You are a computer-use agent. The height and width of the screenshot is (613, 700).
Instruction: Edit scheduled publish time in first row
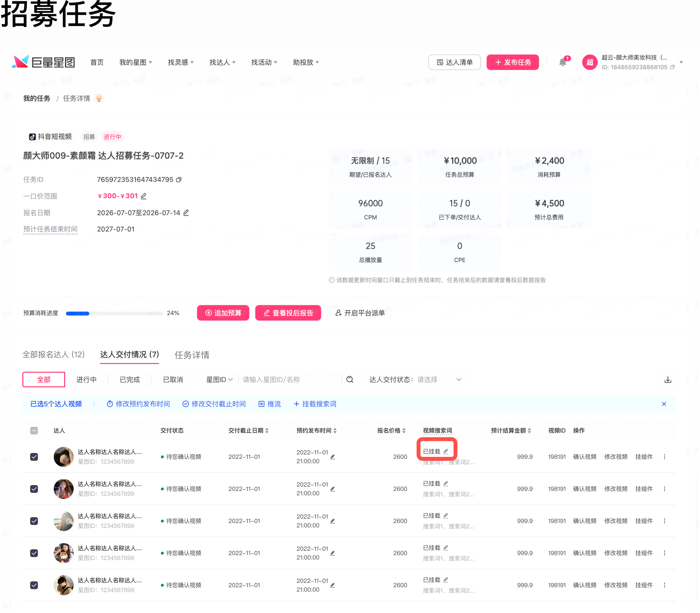332,457
